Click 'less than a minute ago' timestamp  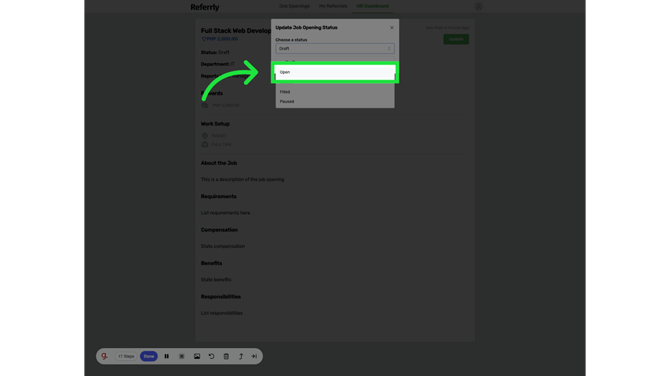pos(447,28)
